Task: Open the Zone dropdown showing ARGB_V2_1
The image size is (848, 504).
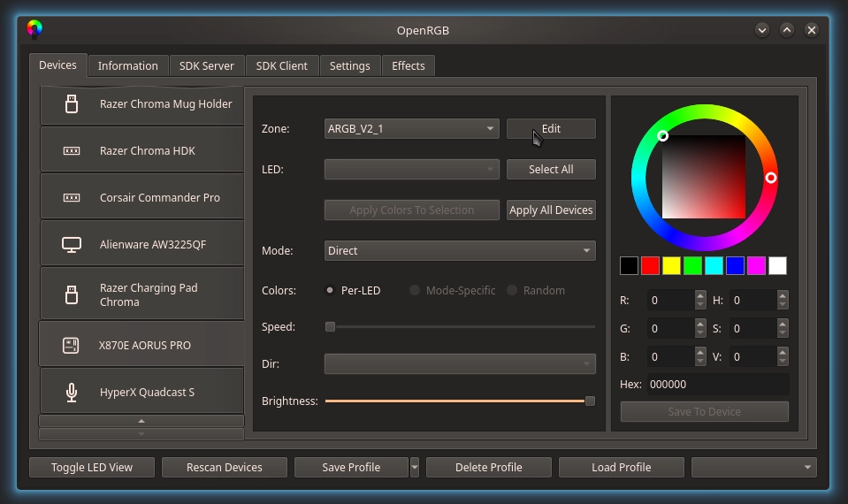Action: (411, 129)
